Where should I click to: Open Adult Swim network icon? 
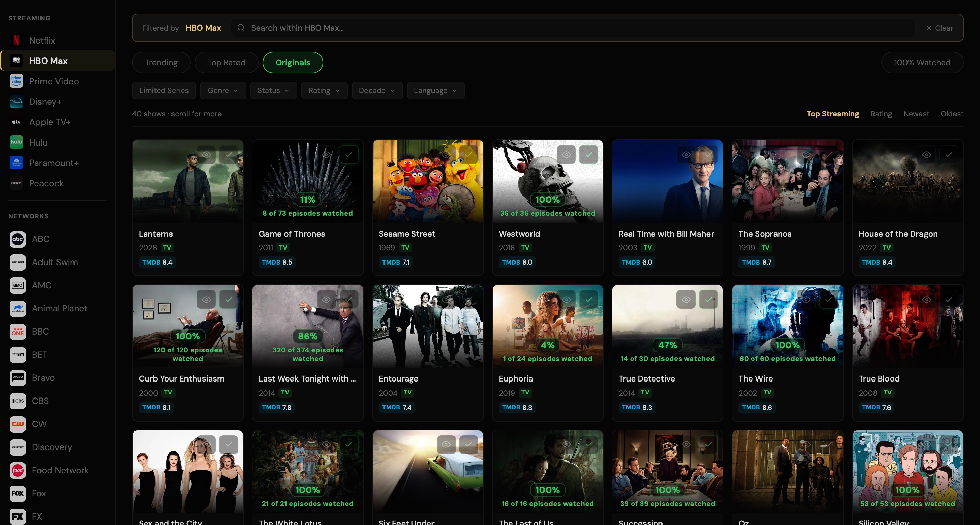[x=17, y=262]
